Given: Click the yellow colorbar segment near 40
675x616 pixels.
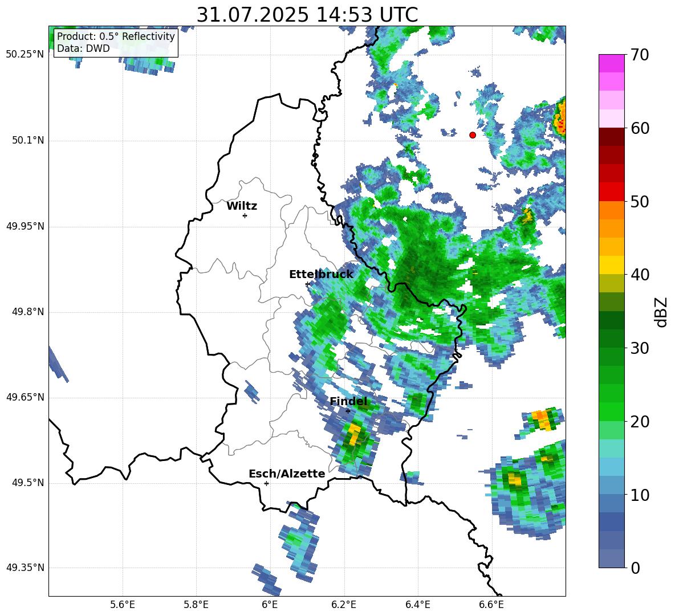Looking at the screenshot, I should click(611, 265).
